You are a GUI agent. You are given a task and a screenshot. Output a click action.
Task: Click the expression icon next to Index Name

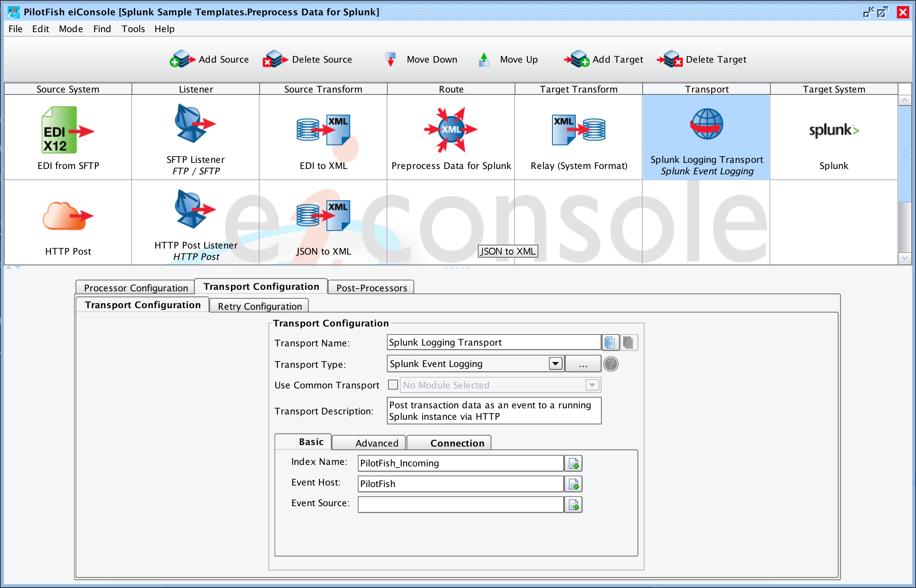tap(573, 463)
